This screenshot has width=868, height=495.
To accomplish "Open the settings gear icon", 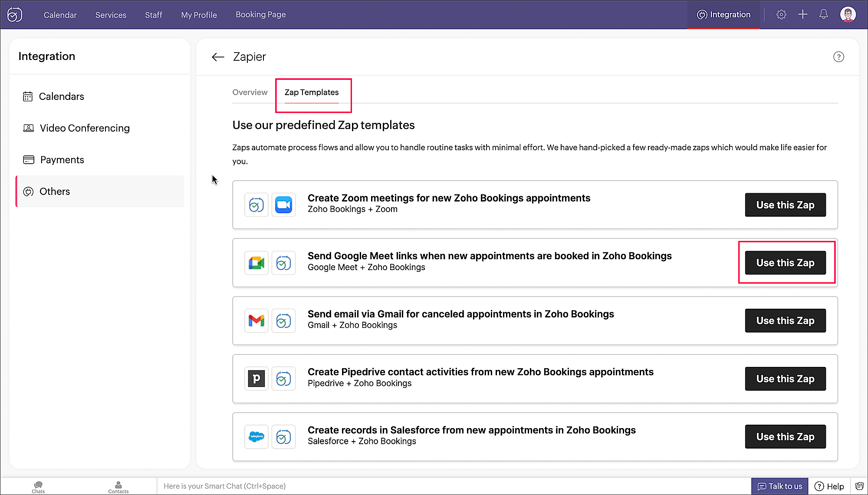I will [781, 15].
